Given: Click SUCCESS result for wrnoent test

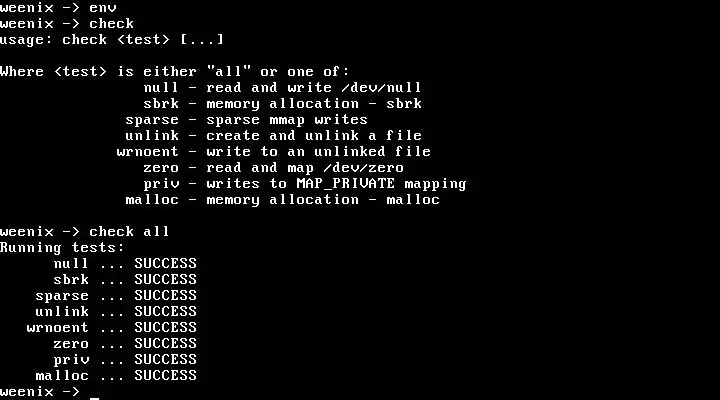Looking at the screenshot, I should 165,327.
